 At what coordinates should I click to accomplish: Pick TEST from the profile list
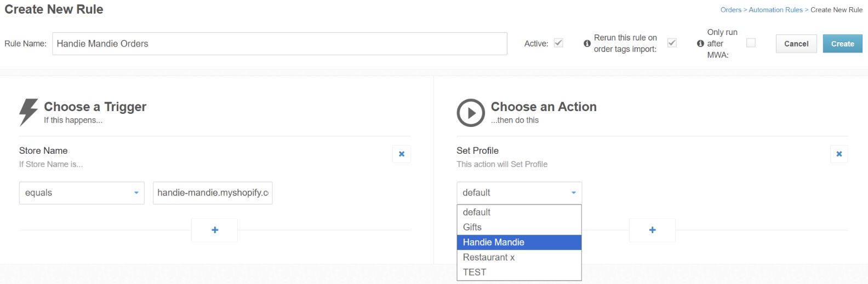point(519,272)
